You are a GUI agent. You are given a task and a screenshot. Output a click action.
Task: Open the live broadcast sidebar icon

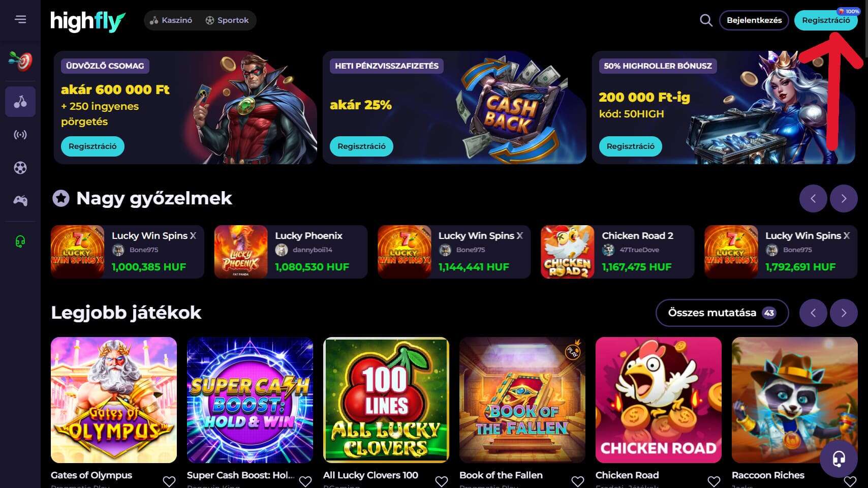[20, 135]
